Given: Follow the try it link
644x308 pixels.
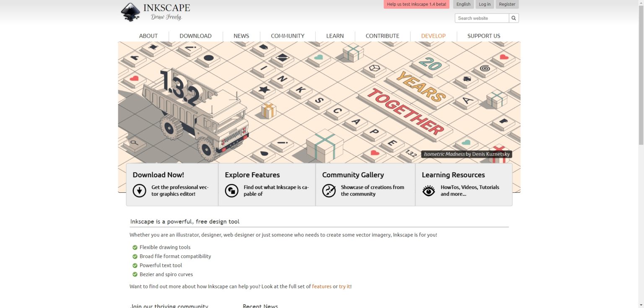Looking at the screenshot, I should [345, 287].
